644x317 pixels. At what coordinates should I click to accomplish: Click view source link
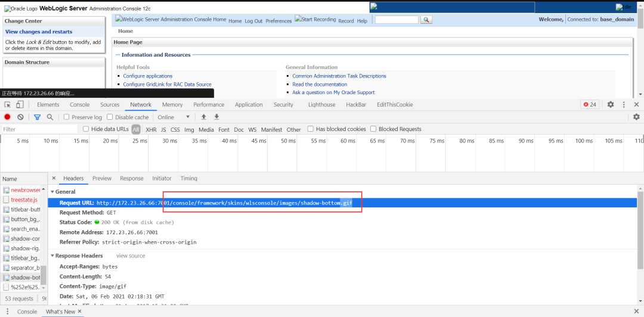(131, 256)
